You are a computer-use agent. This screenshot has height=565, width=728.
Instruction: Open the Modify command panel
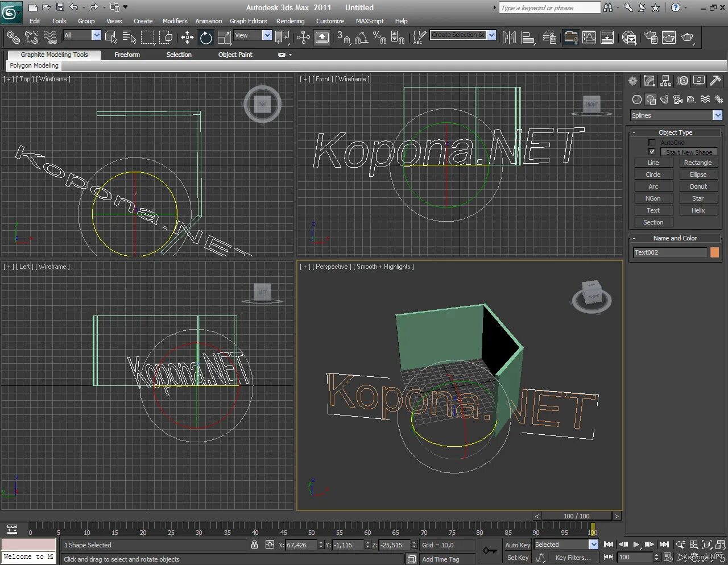pos(649,81)
